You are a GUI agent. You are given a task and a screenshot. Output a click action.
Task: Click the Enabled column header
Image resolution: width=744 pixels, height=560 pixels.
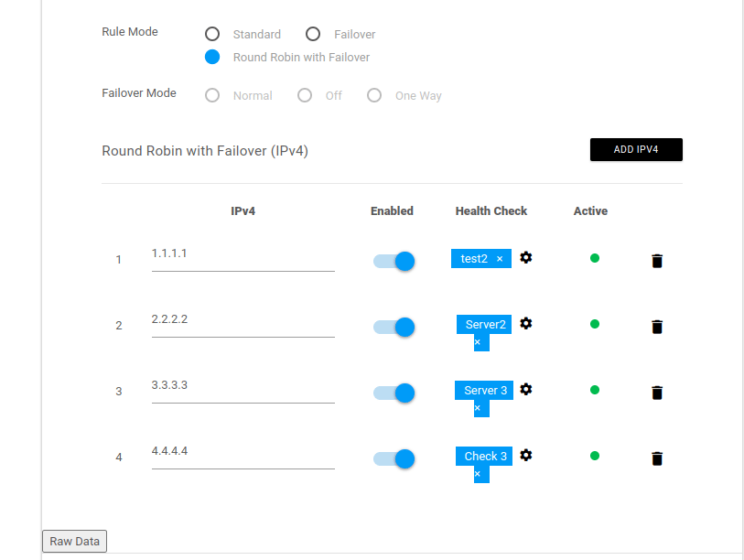392,211
